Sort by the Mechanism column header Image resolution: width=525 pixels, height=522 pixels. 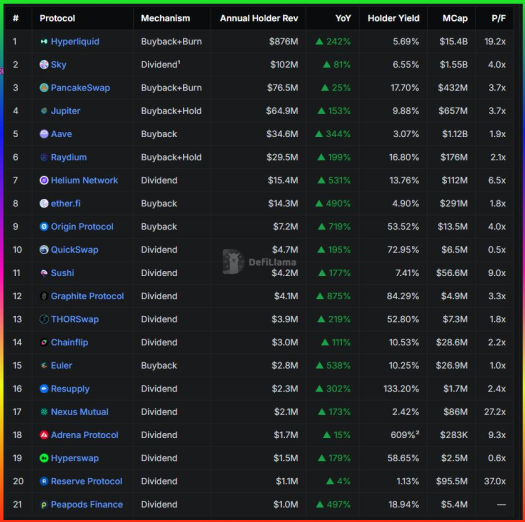tap(165, 18)
